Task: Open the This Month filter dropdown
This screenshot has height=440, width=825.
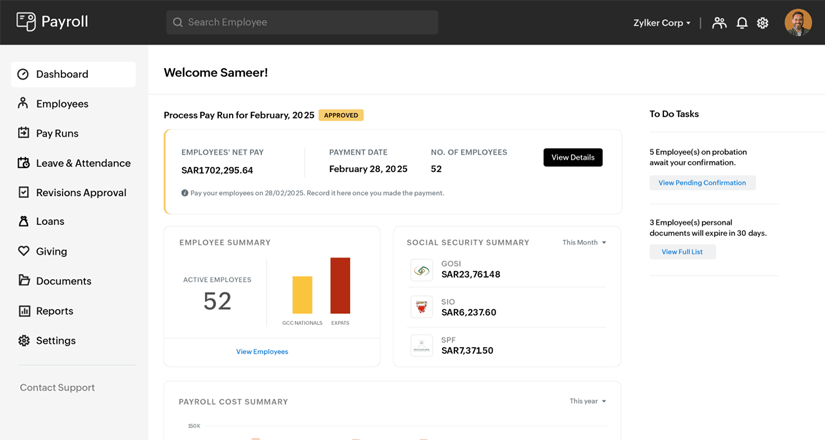Action: [584, 243]
